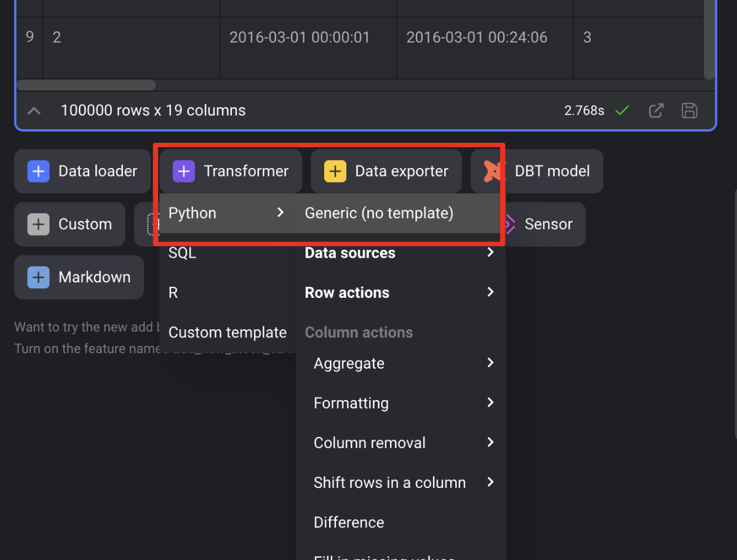Click the Data loader plus icon
Image resolution: width=737 pixels, height=560 pixels.
point(38,171)
